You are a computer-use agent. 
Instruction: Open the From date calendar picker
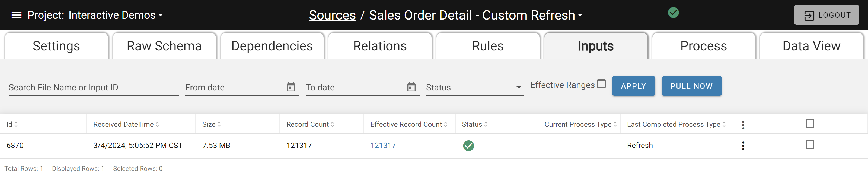291,87
